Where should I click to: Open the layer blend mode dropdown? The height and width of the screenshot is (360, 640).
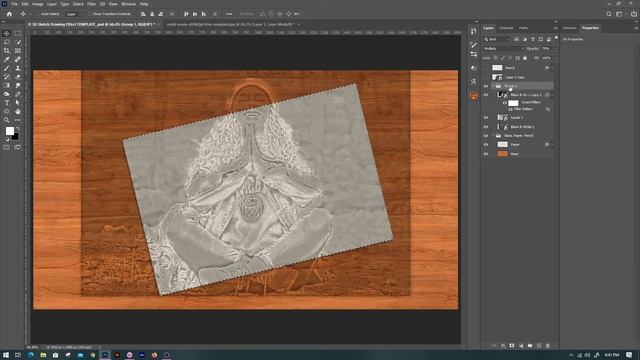502,49
